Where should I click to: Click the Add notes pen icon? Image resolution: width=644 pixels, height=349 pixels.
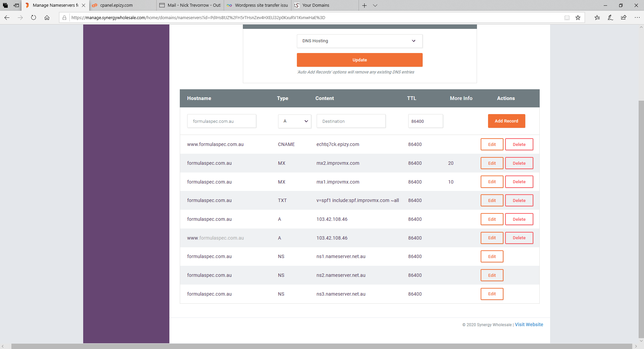coord(610,18)
